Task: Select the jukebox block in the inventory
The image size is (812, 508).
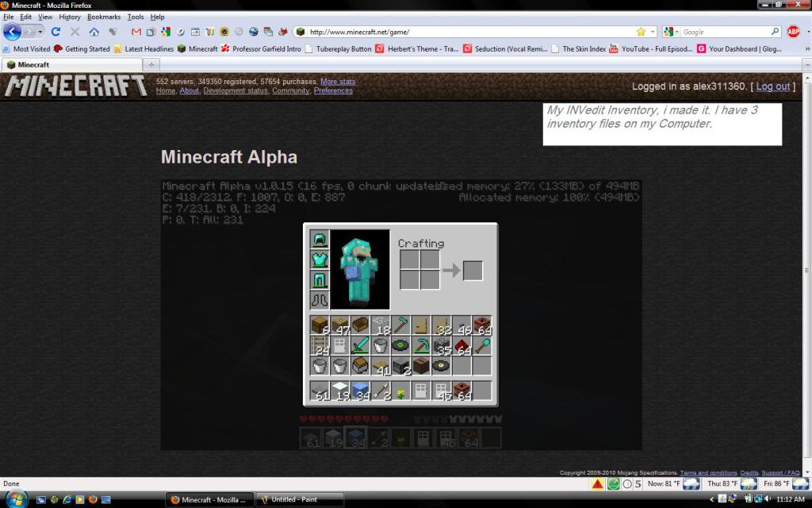Action: 421,366
